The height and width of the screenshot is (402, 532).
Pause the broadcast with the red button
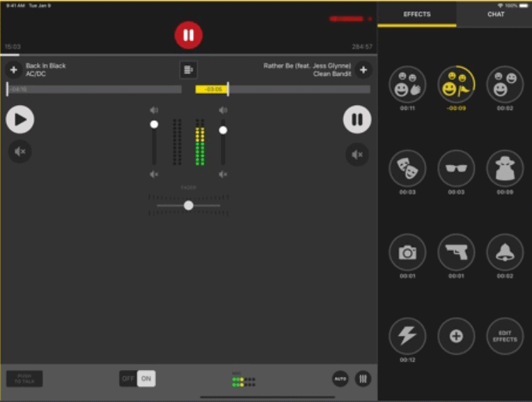(189, 35)
